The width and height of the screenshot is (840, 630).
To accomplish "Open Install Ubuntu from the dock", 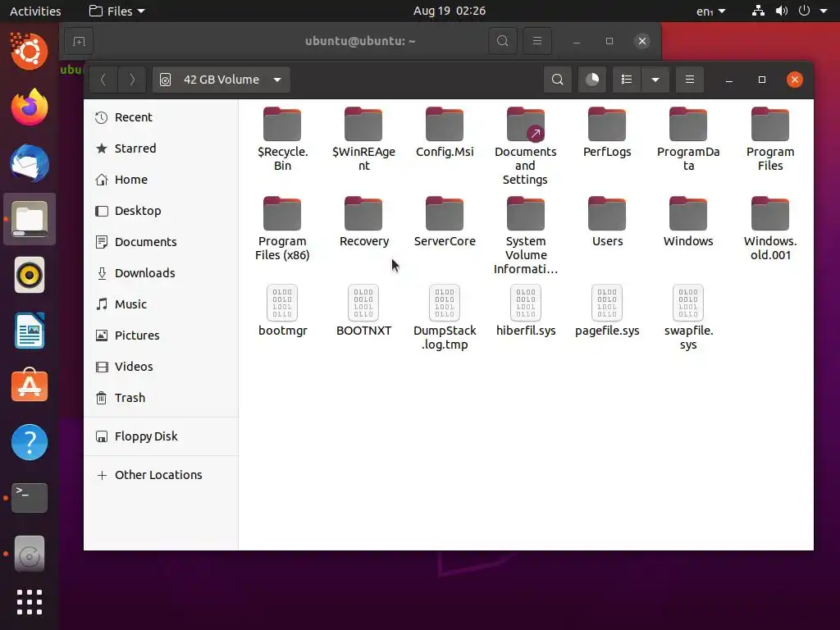I will (x=30, y=52).
